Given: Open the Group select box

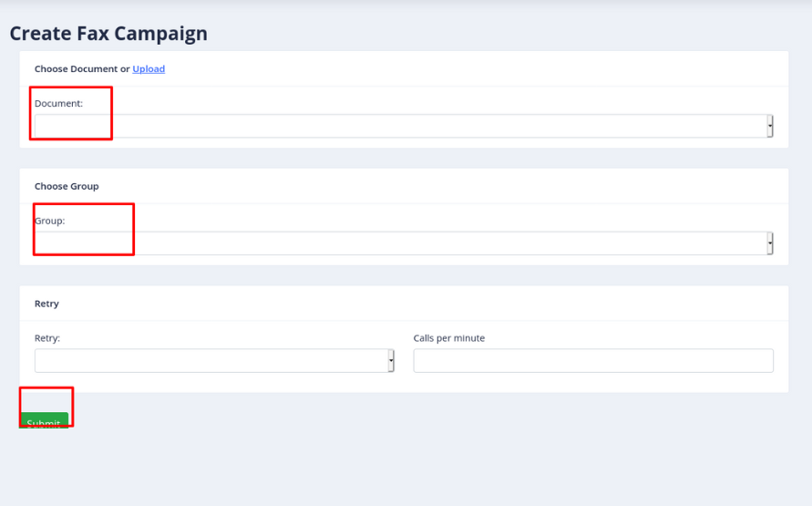Looking at the screenshot, I should [404, 243].
